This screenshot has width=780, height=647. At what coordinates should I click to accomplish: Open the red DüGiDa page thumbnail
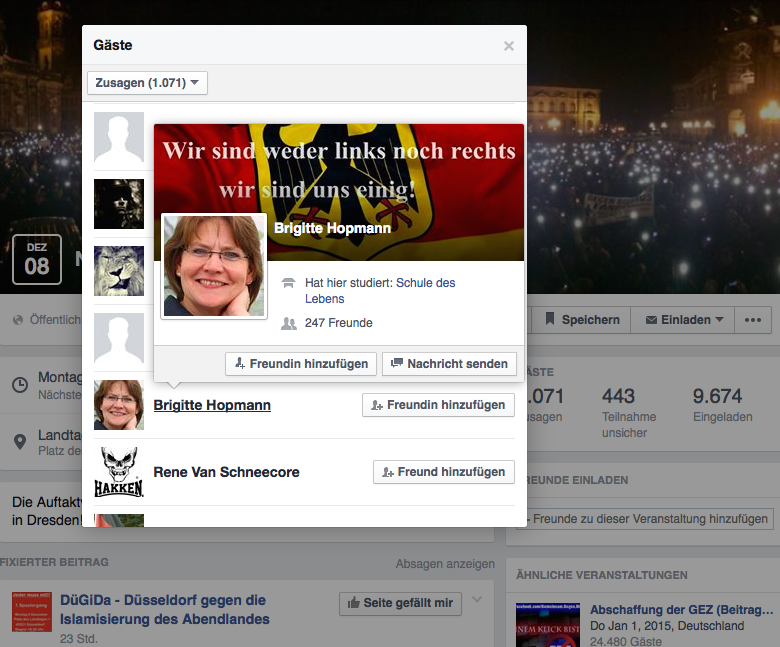(x=32, y=612)
